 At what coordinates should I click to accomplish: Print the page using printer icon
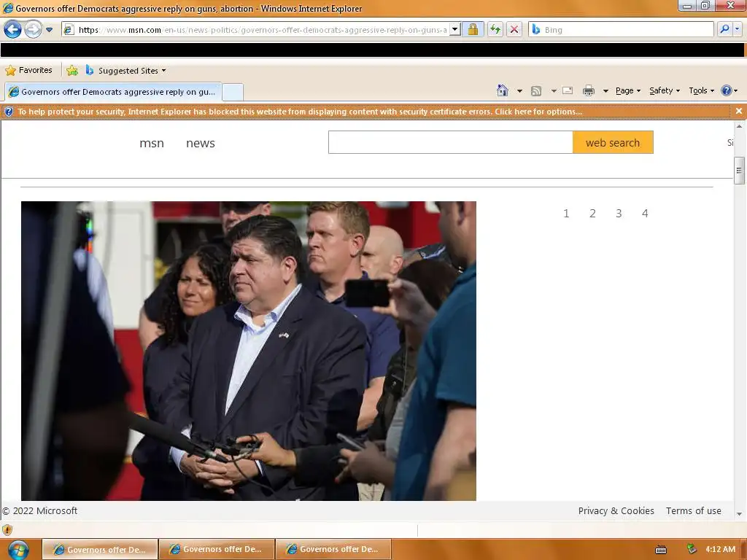tap(589, 90)
